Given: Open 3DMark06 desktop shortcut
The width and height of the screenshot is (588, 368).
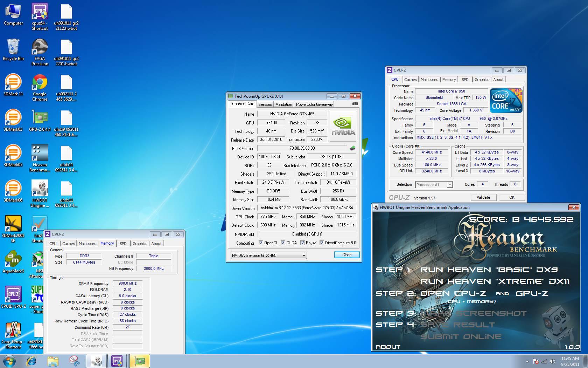Looking at the screenshot, I should 13,191.
